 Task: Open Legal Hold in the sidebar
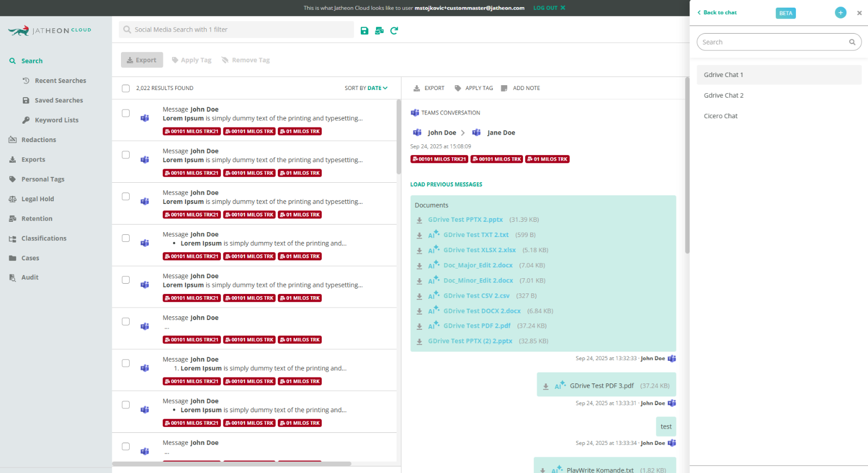pyautogui.click(x=37, y=199)
